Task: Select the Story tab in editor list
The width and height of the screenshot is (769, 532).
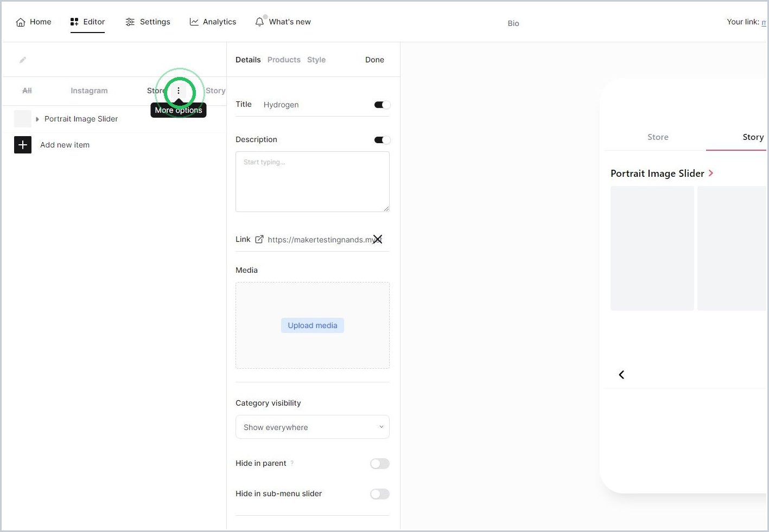Action: tap(215, 91)
